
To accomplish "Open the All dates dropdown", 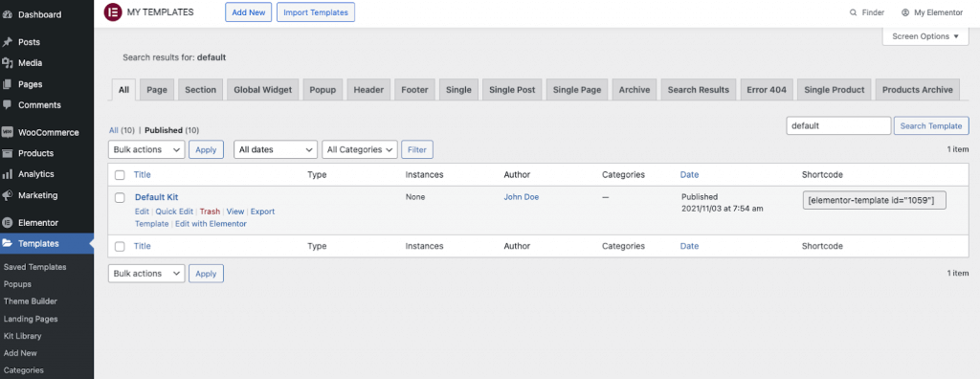I will (276, 149).
